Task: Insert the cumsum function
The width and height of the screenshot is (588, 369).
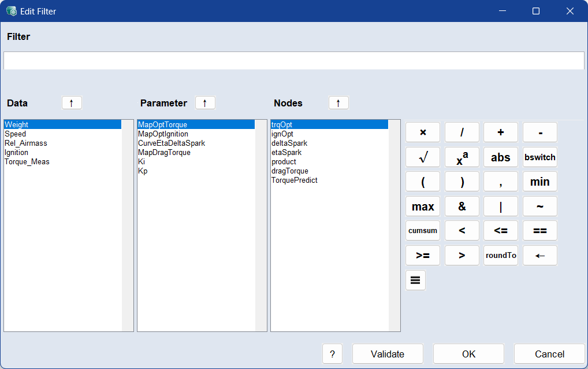Action: [x=422, y=230]
